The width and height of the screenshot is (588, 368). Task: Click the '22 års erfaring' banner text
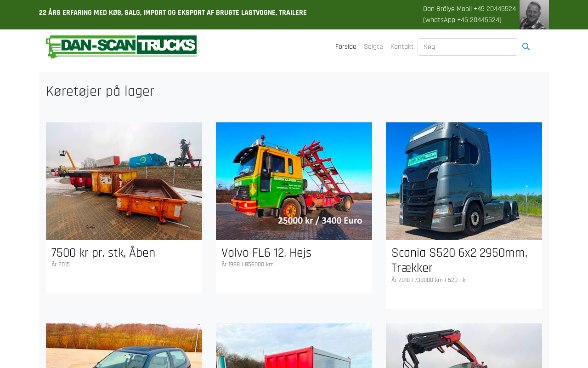173,13
